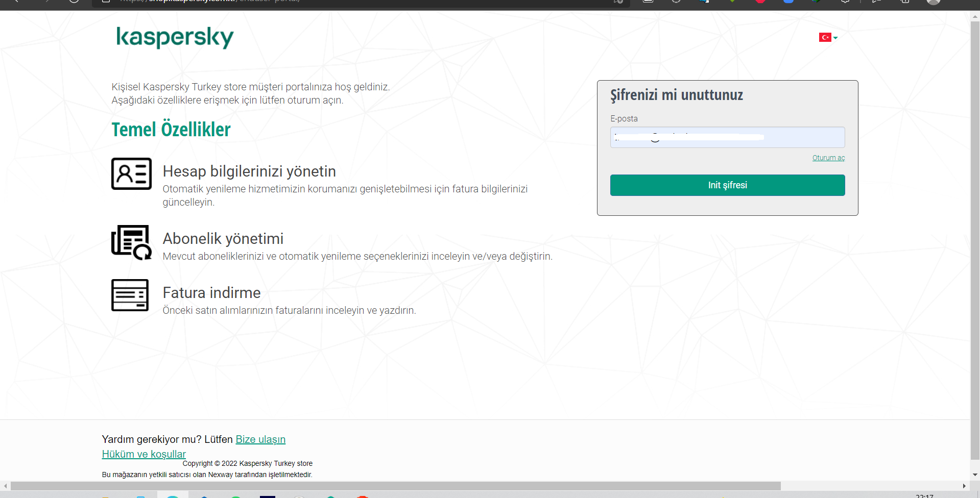Click the scroll-left arrow at the bottom
This screenshot has height=498, width=980.
(x=5, y=486)
